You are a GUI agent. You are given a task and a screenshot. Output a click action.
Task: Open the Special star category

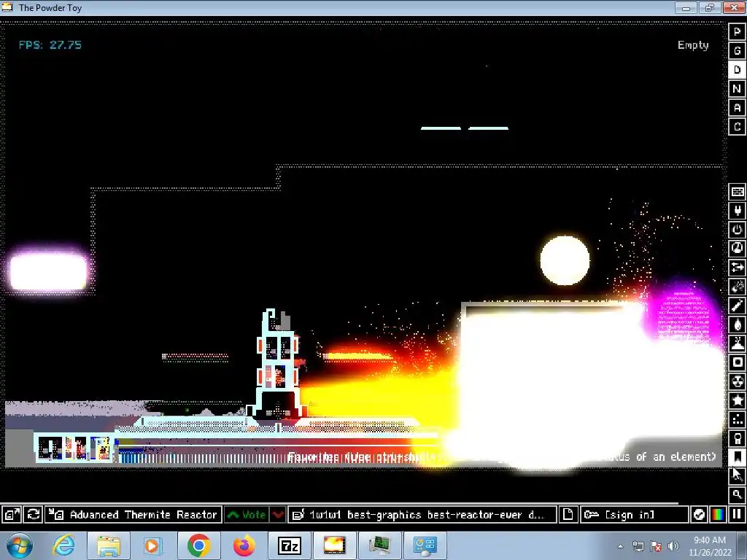pyautogui.click(x=738, y=400)
